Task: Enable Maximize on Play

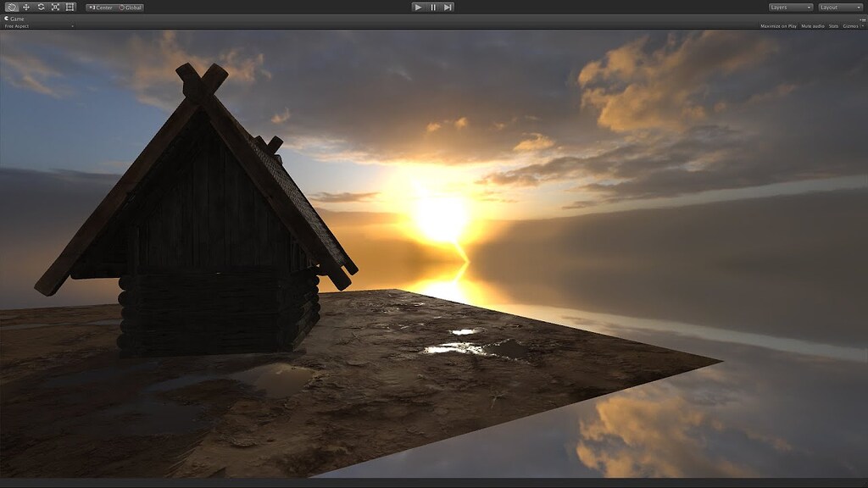Action: point(778,25)
